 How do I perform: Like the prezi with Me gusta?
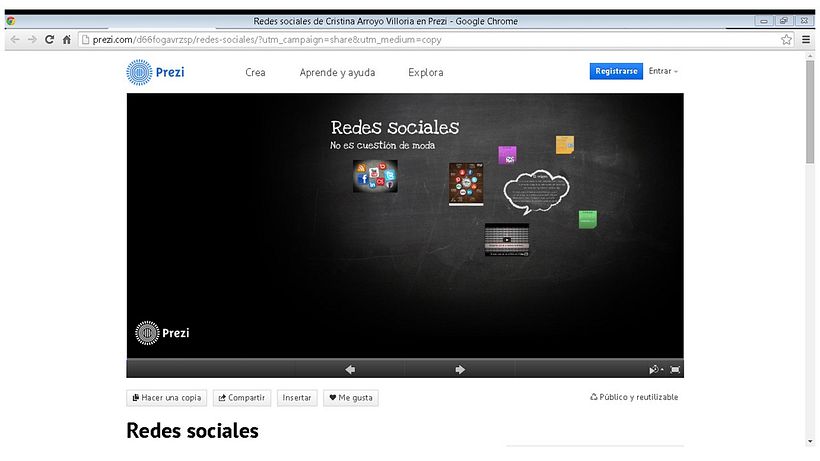click(x=351, y=398)
